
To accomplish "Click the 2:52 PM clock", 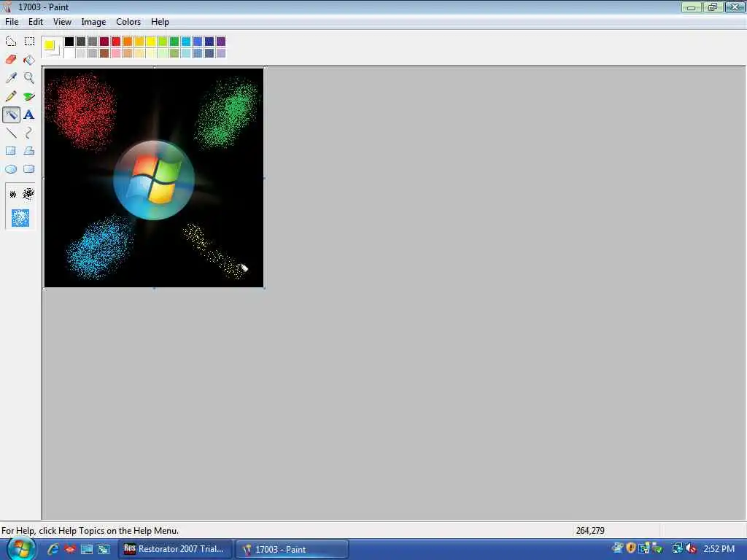I will [x=719, y=548].
